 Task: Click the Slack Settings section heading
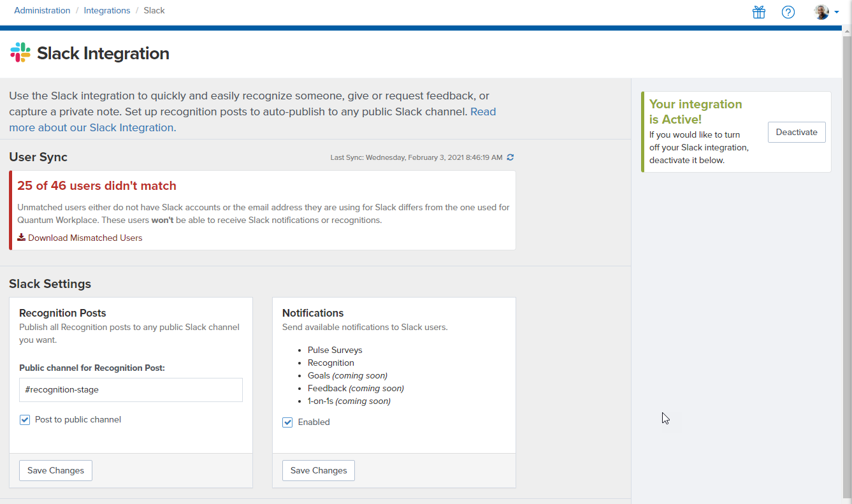click(50, 284)
